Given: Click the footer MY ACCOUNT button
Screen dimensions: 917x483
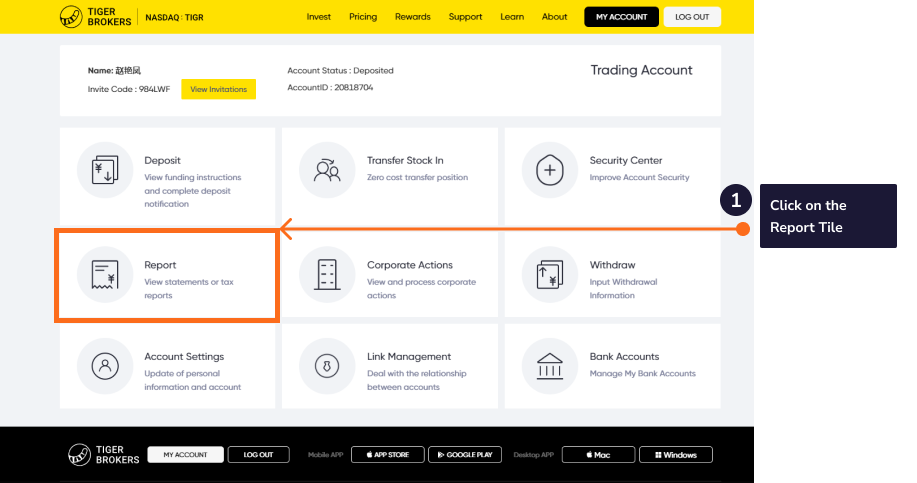Looking at the screenshot, I should pyautogui.click(x=185, y=455).
